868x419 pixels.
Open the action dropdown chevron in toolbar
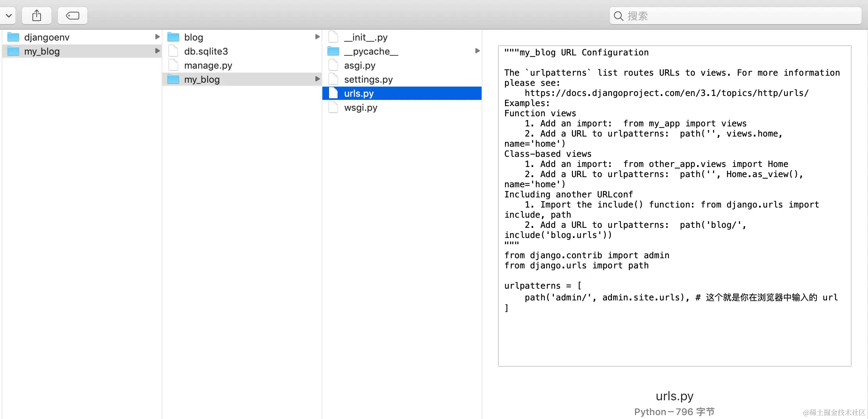(8, 16)
